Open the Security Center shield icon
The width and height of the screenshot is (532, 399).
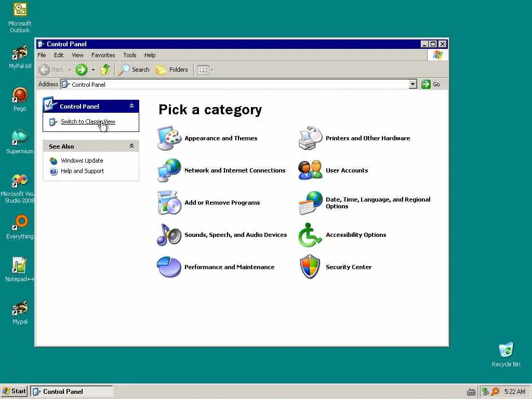[310, 267]
